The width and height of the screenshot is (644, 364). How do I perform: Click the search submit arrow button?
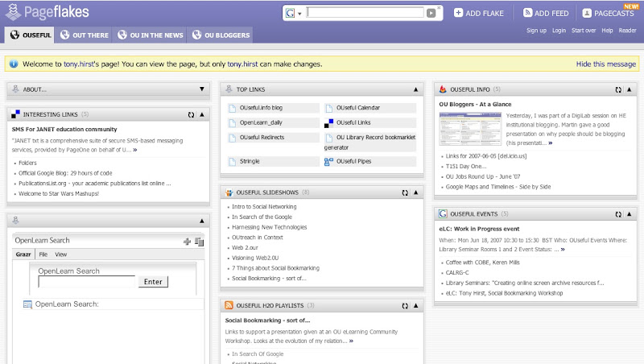[432, 13]
